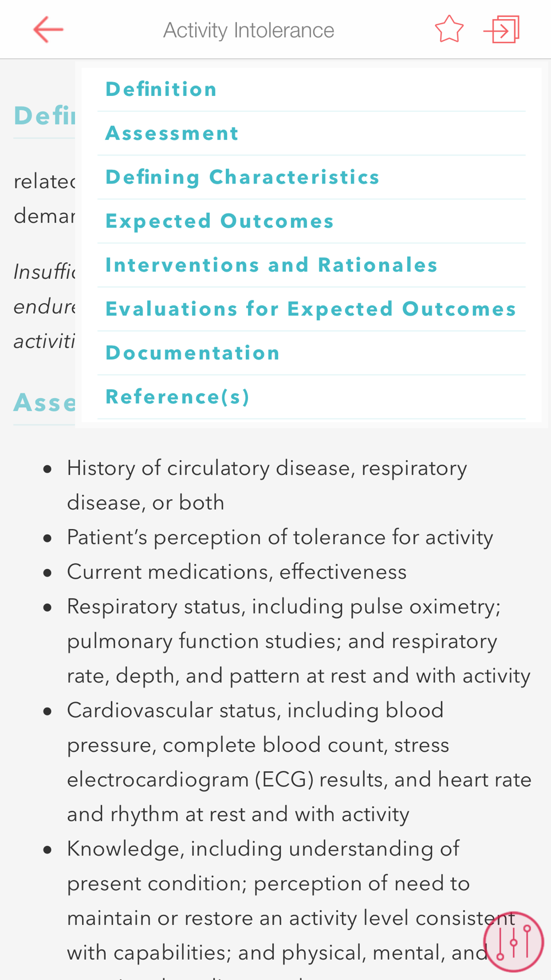551x980 pixels.
Task: Open Reference(s) from the section list
Action: [x=311, y=397]
